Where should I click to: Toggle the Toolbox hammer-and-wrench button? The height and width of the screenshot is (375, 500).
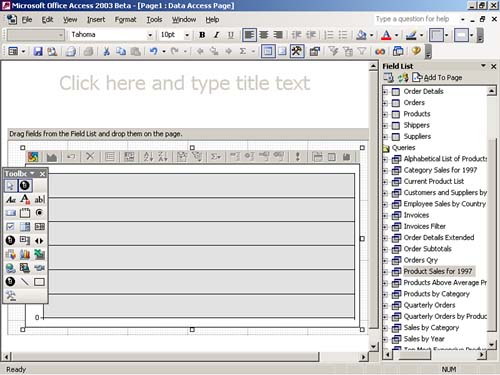(x=297, y=51)
